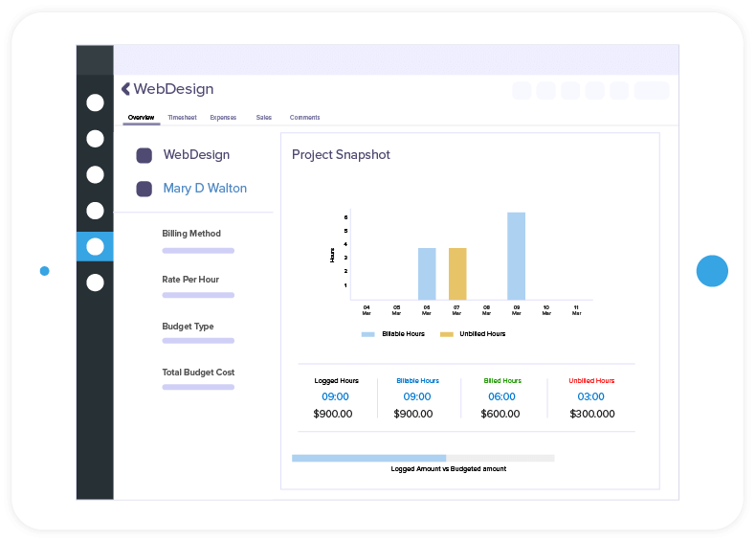Go to the Comments tab
756x542 pixels.
pos(304,117)
